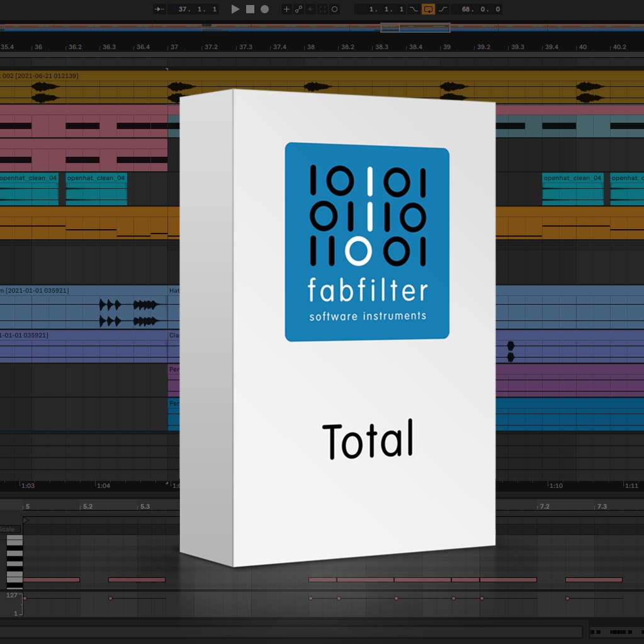Toggle the Follow playback arrow button
The height and width of the screenshot is (644, 644).
tap(160, 9)
